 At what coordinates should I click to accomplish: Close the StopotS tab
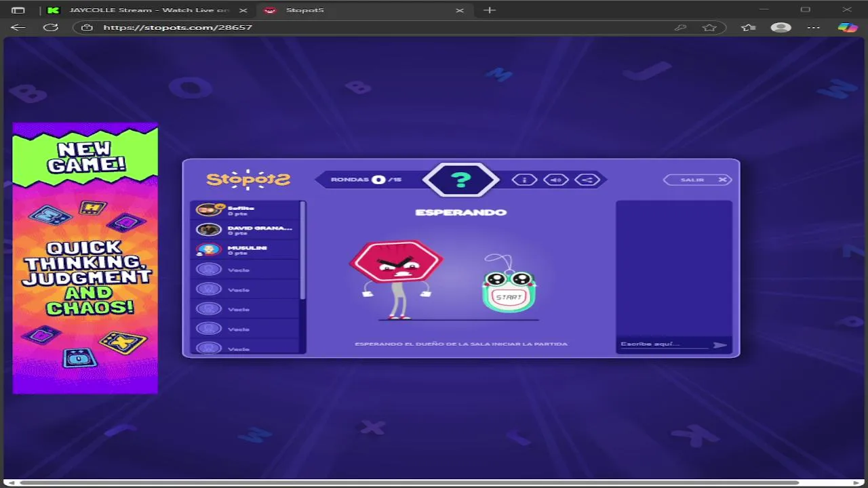click(x=460, y=10)
